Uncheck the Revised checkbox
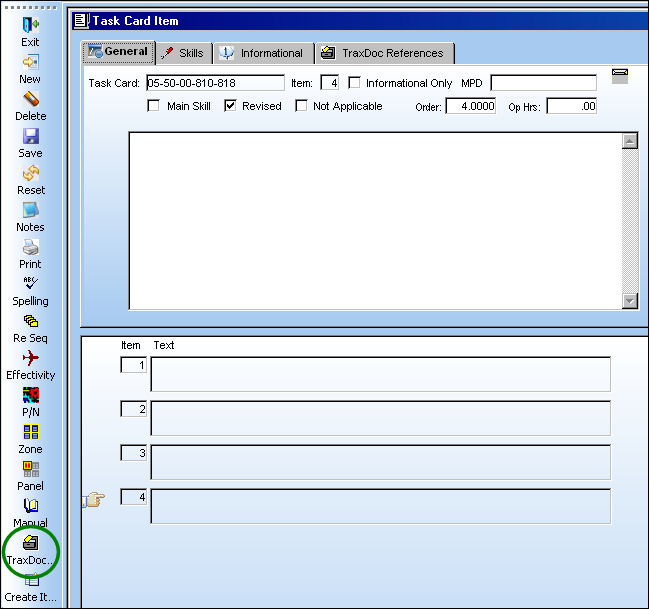Screen dimensions: 649x609 [230, 106]
